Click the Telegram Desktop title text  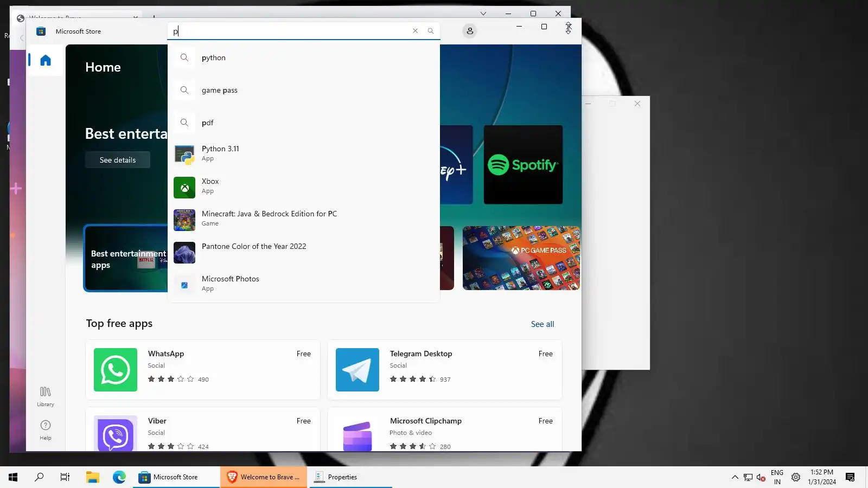point(421,354)
